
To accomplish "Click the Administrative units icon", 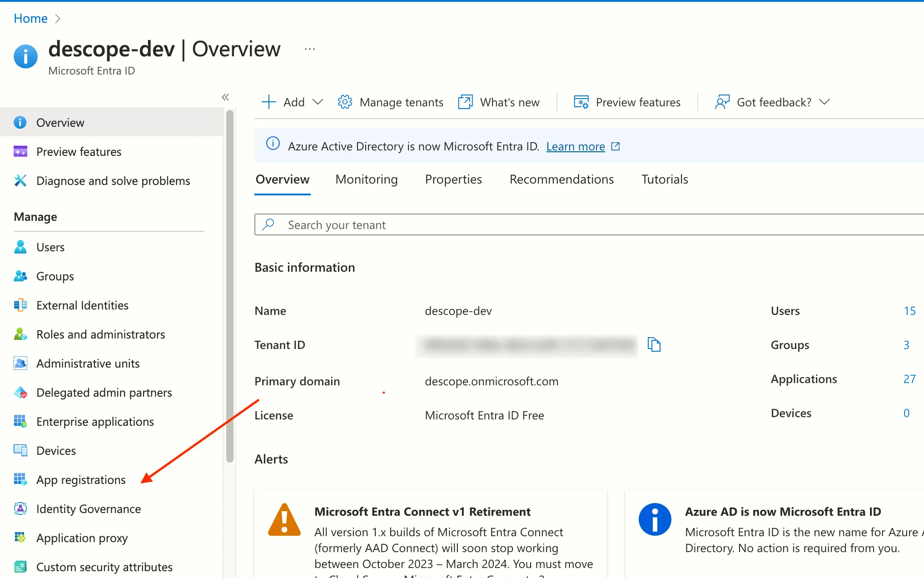I will (x=20, y=363).
